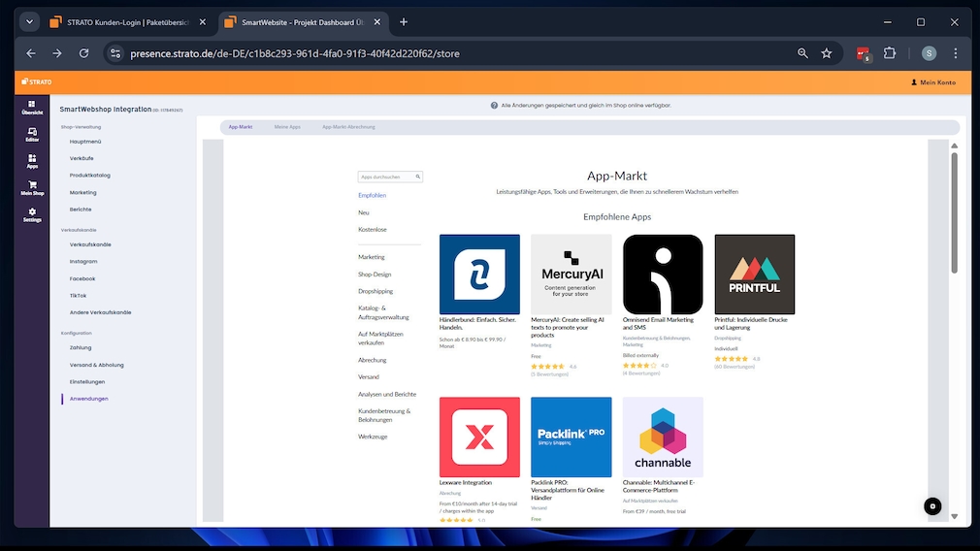Filter apps by Empfohlen
980x551 pixels.
[372, 196]
